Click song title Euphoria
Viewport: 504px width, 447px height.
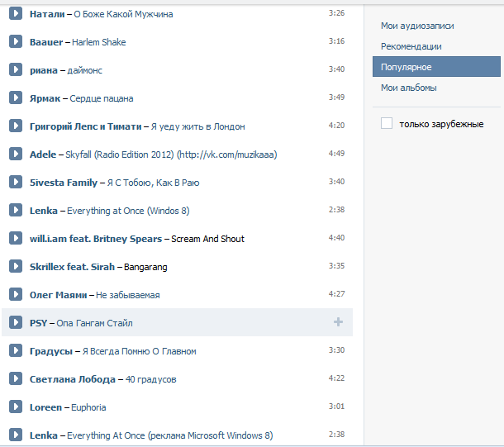click(88, 407)
